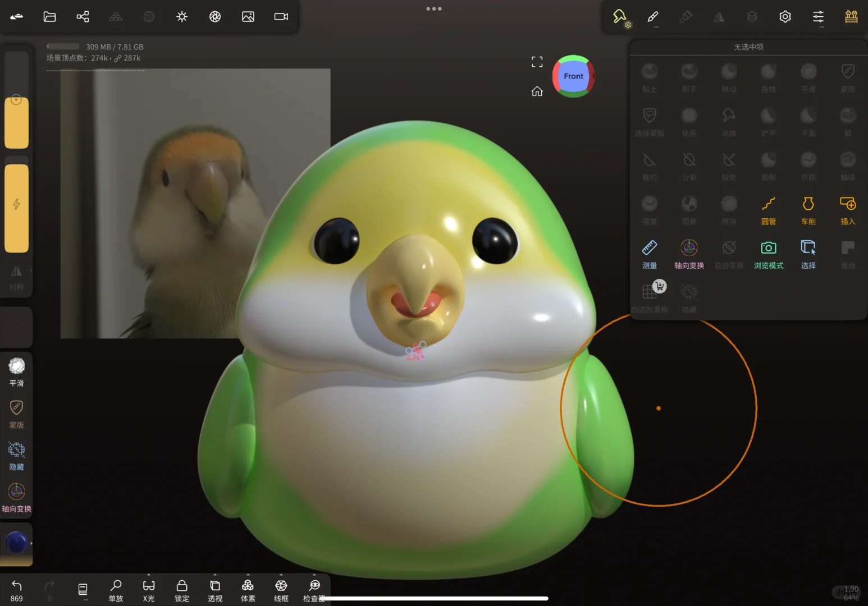The width and height of the screenshot is (868, 606).
Task: Toggle the 检查器 inspector
Action: click(x=314, y=591)
